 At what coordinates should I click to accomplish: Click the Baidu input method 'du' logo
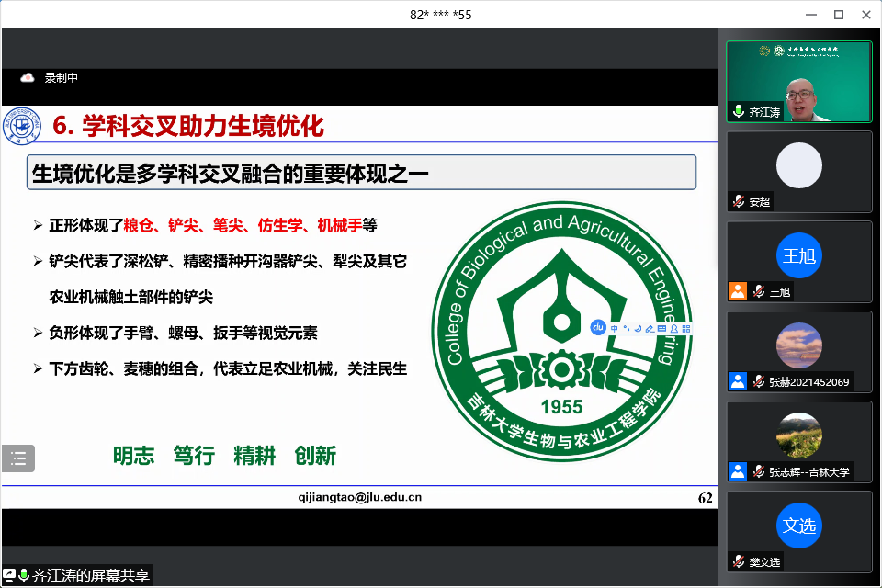596,327
